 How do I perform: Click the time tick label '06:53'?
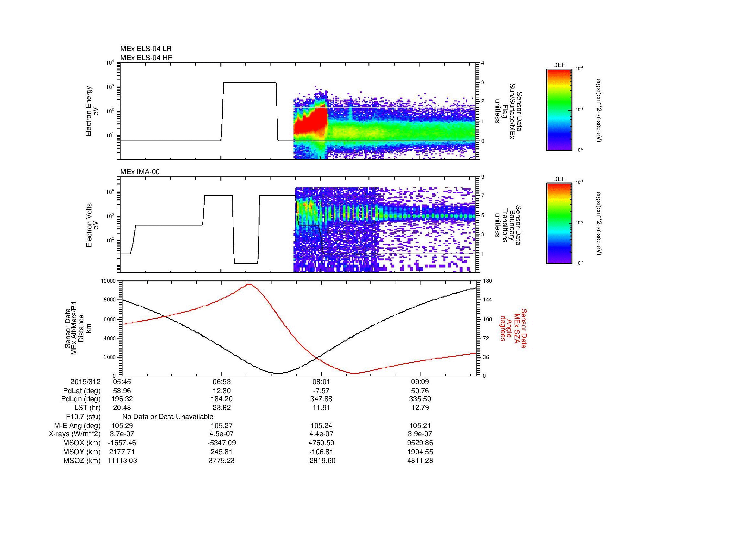[x=222, y=382]
